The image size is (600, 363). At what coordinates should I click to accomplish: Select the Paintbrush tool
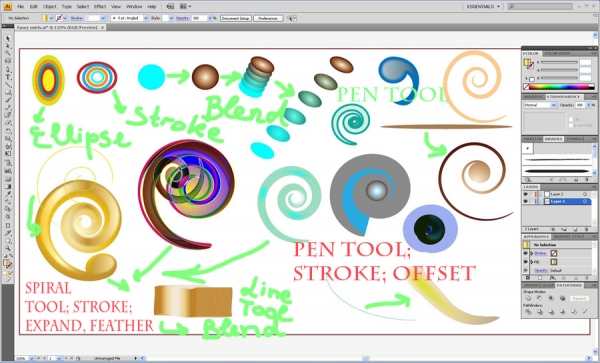pyautogui.click(x=8, y=99)
